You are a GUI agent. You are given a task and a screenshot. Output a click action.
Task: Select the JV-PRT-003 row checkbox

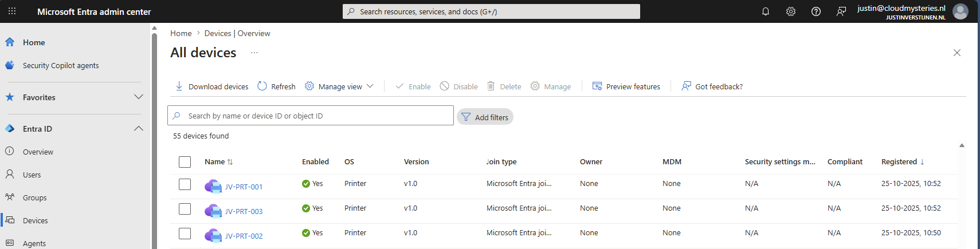[x=185, y=209]
